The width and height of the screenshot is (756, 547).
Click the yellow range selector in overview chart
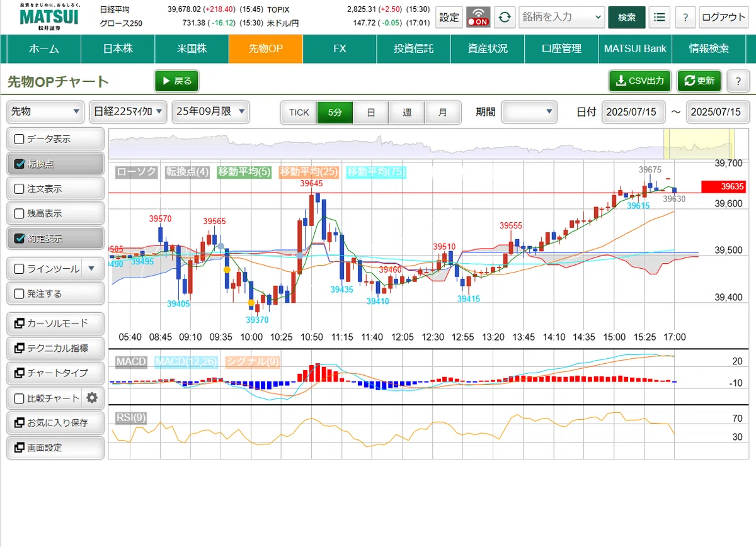point(699,144)
